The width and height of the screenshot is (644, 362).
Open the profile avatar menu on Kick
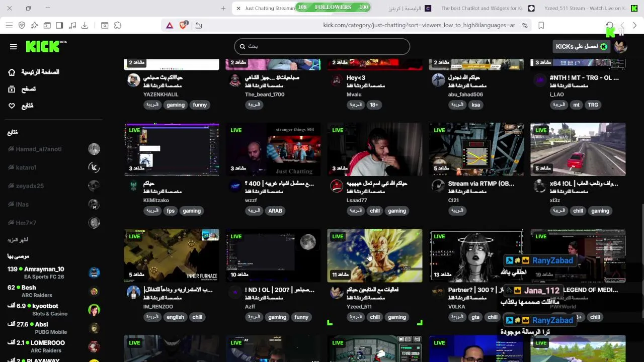(x=620, y=46)
